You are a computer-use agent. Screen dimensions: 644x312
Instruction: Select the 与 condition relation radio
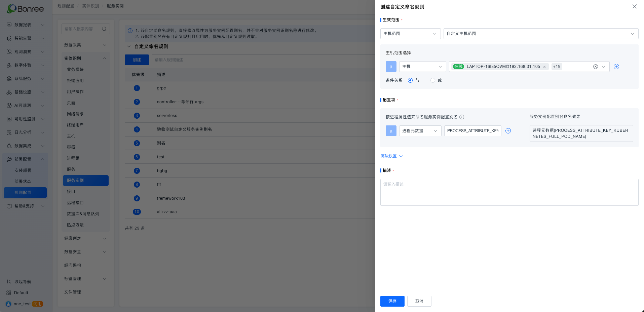tap(410, 80)
